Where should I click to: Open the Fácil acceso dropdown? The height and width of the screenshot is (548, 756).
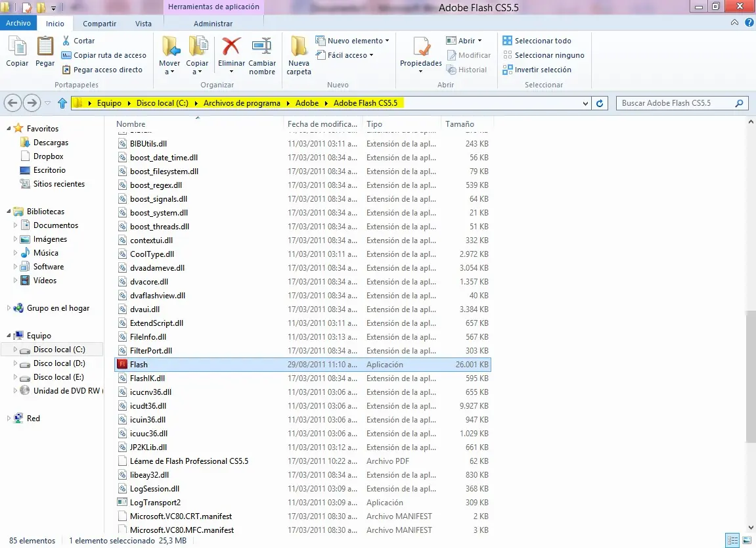coord(344,55)
